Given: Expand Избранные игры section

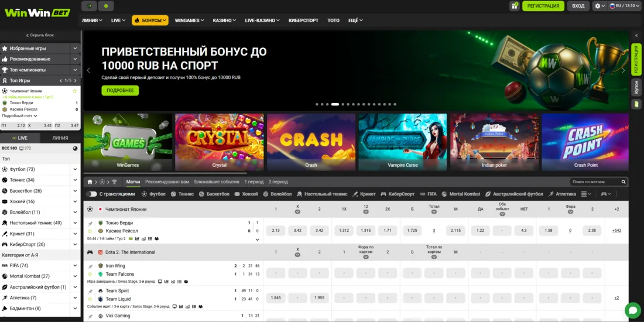Looking at the screenshot, I should [75, 49].
